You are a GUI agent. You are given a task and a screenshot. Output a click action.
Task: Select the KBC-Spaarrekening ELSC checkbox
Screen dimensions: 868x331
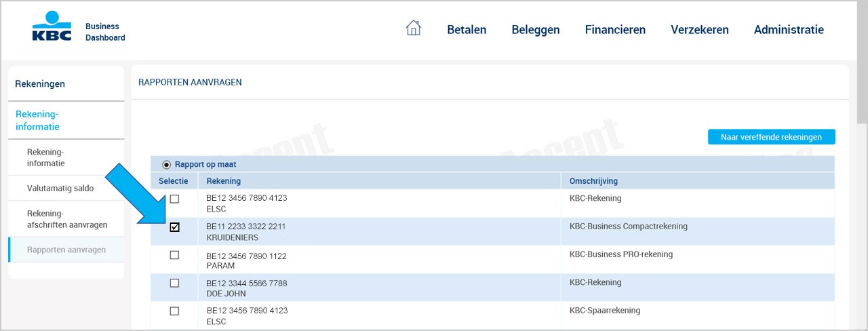[174, 311]
